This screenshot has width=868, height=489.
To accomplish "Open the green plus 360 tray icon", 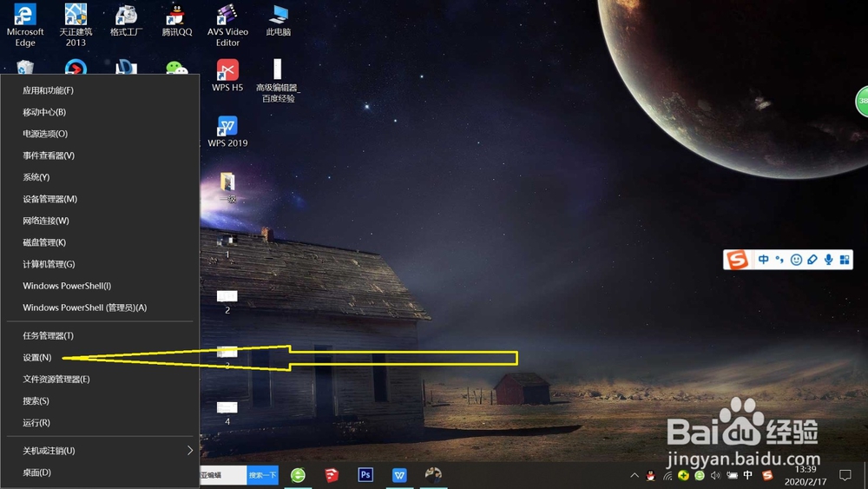I will click(684, 475).
